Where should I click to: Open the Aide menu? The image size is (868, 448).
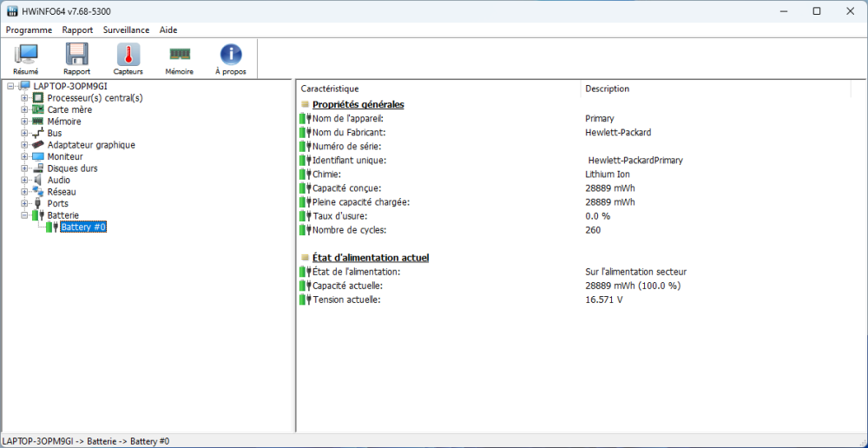point(168,30)
